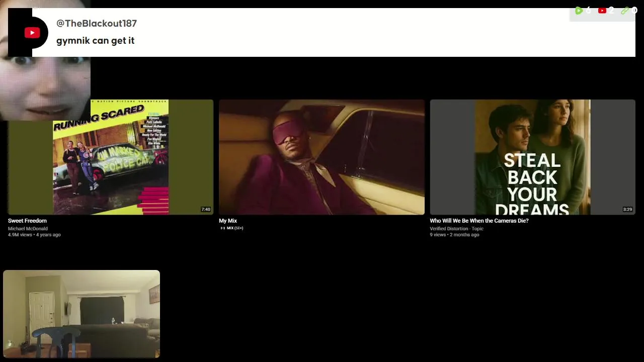Click the Who Will We Be When the Cameras Die? title
This screenshot has width=644, height=362.
(479, 221)
